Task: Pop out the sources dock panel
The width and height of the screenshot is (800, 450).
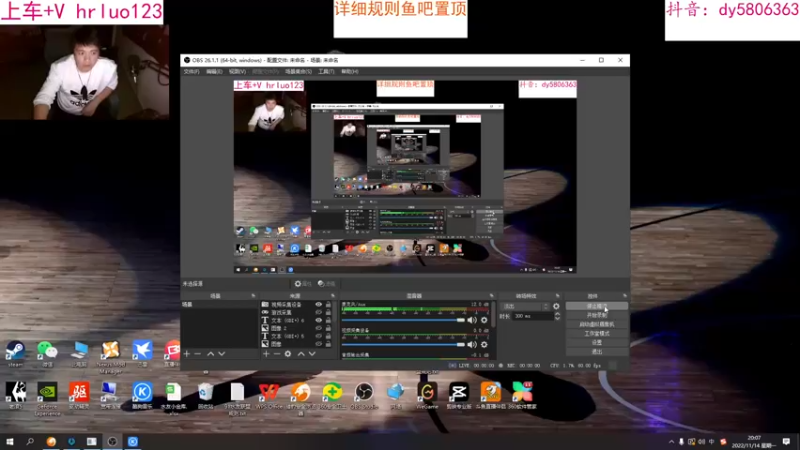Action: (x=333, y=296)
